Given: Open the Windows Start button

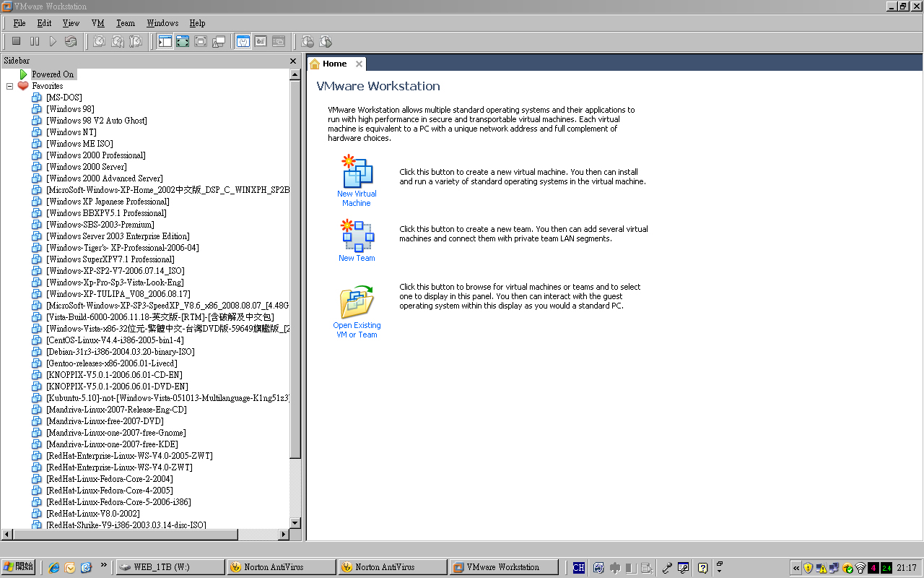Looking at the screenshot, I should pos(18,567).
